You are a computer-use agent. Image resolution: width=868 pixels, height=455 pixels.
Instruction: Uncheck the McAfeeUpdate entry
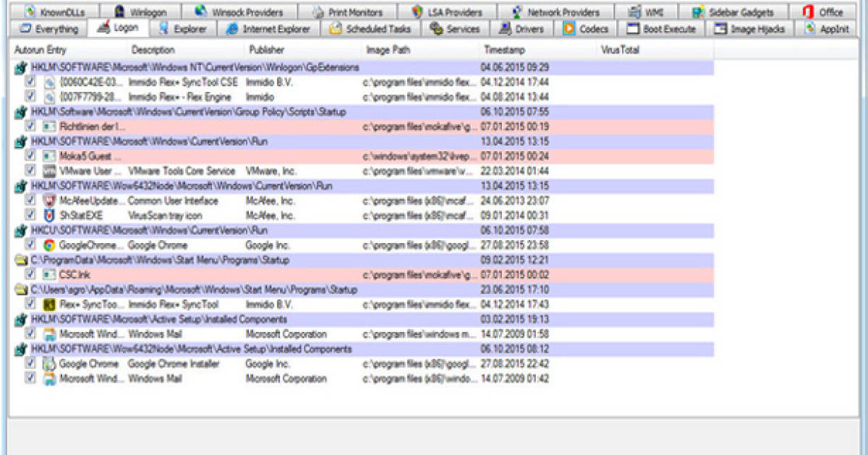30,201
